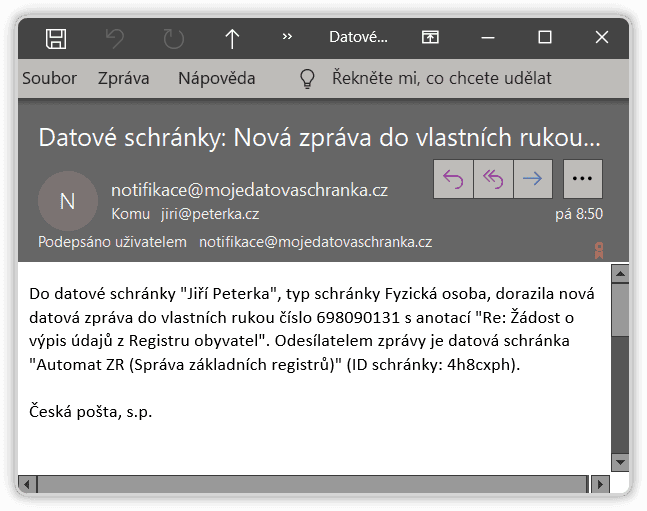Open the Nápověda tab
The image size is (647, 511).
click(217, 78)
